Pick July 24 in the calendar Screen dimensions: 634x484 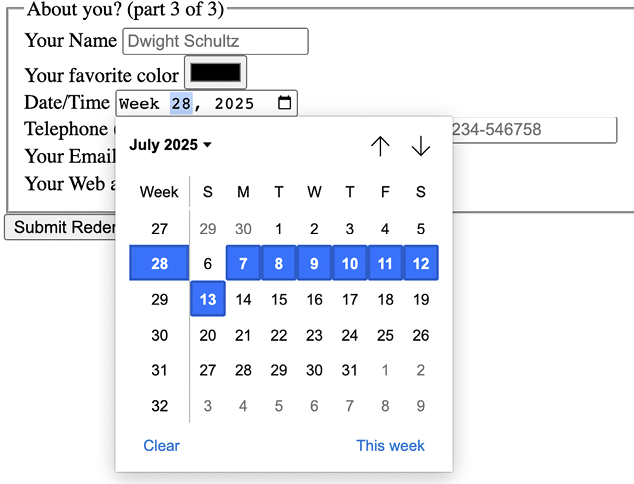click(350, 335)
